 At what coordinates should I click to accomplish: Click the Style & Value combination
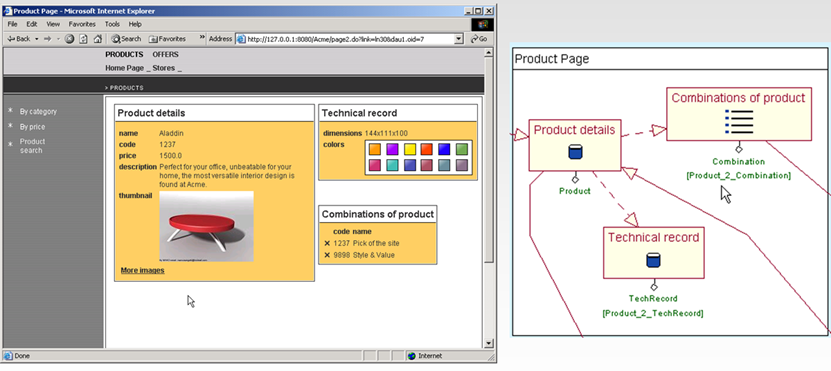coord(374,255)
